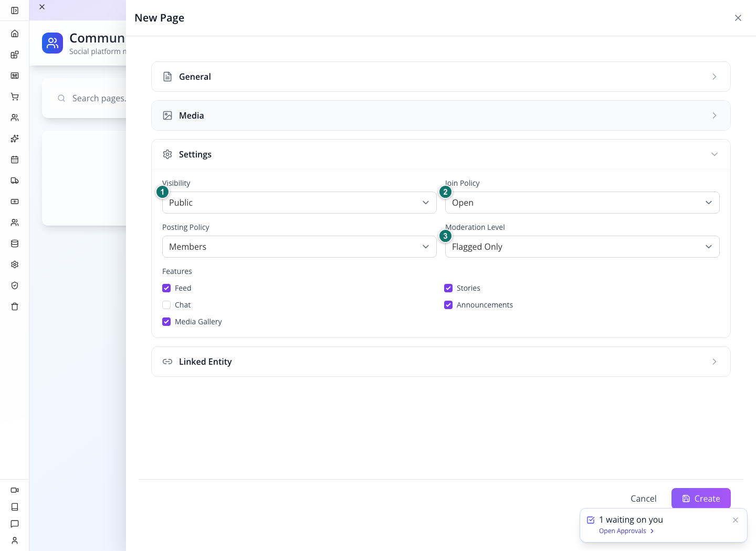The image size is (756, 551).
Task: Open the banknote payments icon in sidebar
Action: (15, 202)
